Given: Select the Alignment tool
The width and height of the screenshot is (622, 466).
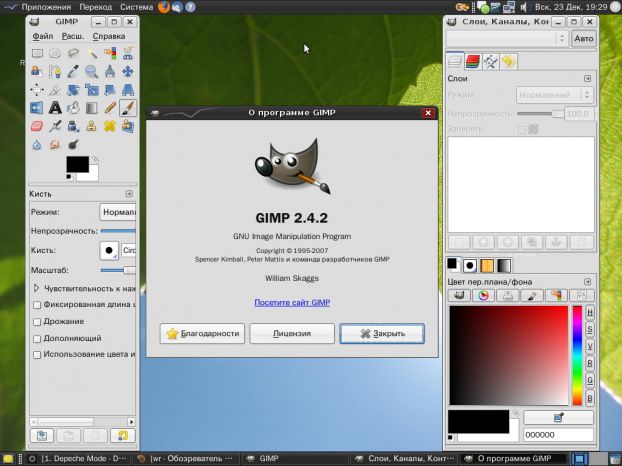Looking at the screenshot, I should pos(37,90).
